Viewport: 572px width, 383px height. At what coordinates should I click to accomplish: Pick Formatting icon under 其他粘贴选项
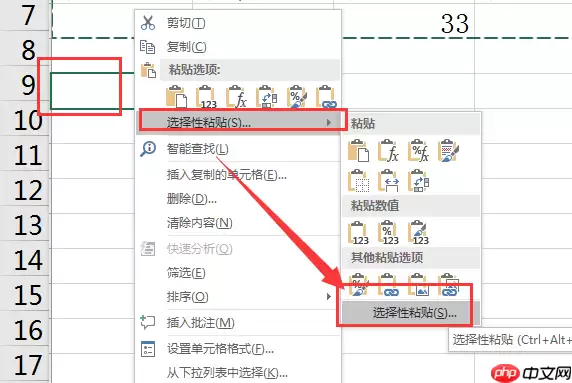358,285
